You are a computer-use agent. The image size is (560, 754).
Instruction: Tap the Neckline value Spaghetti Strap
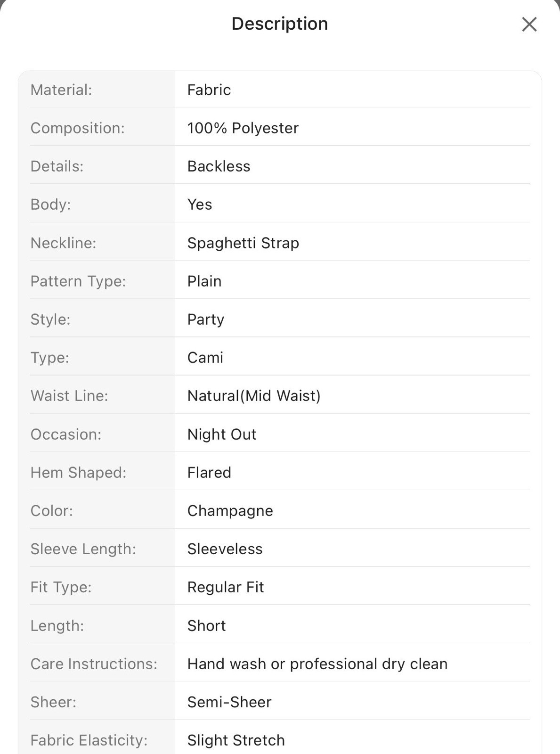pos(243,243)
